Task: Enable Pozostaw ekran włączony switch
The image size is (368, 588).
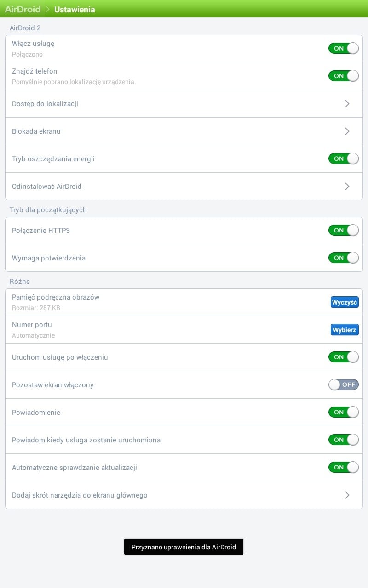Action: pyautogui.click(x=343, y=384)
